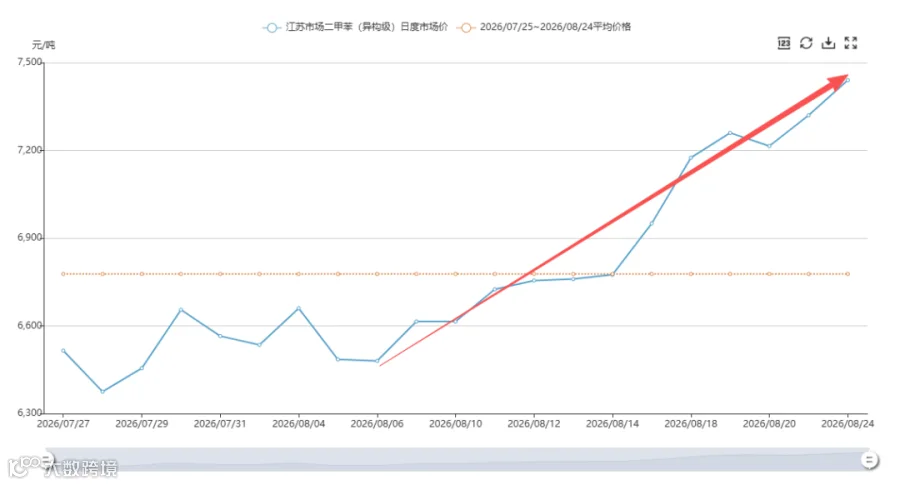
Task: Click the x-axis label 2026/07/31
Action: [220, 424]
